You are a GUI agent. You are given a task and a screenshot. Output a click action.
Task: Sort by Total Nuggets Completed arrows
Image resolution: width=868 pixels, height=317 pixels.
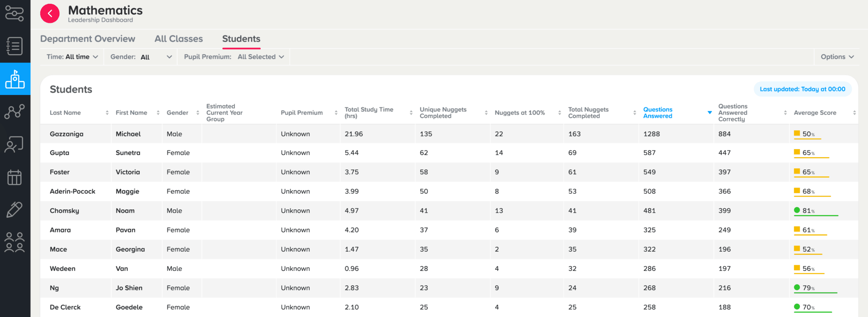pyautogui.click(x=634, y=113)
